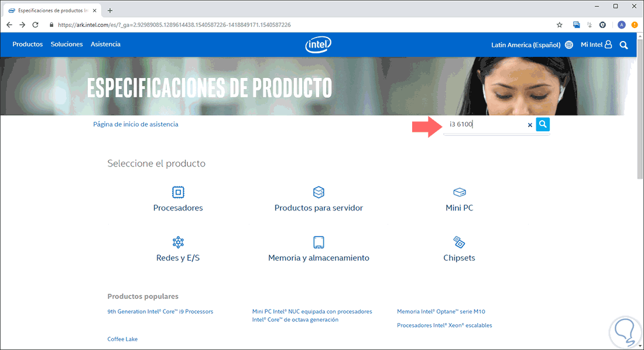The image size is (644, 350).
Task: Click the Memoria y almacenamiento label
Action: (318, 258)
